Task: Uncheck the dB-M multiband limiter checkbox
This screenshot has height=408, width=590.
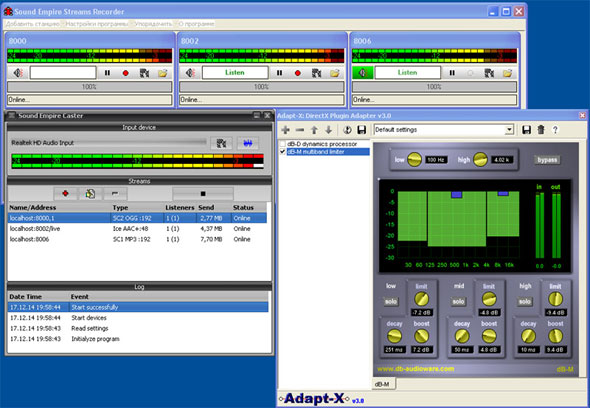Action: tap(283, 152)
